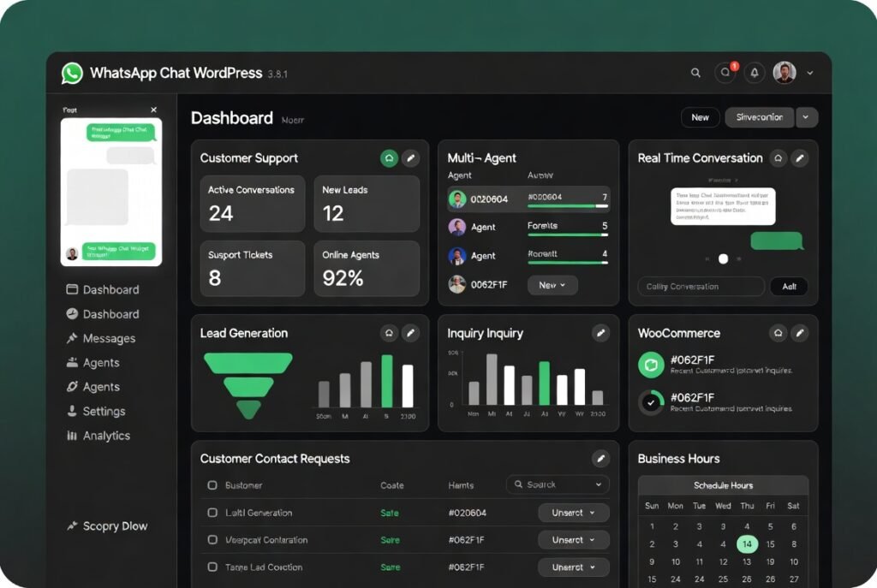The width and height of the screenshot is (877, 588).
Task: Open second Dashboard sidebar item with gauge icon
Action: [103, 314]
